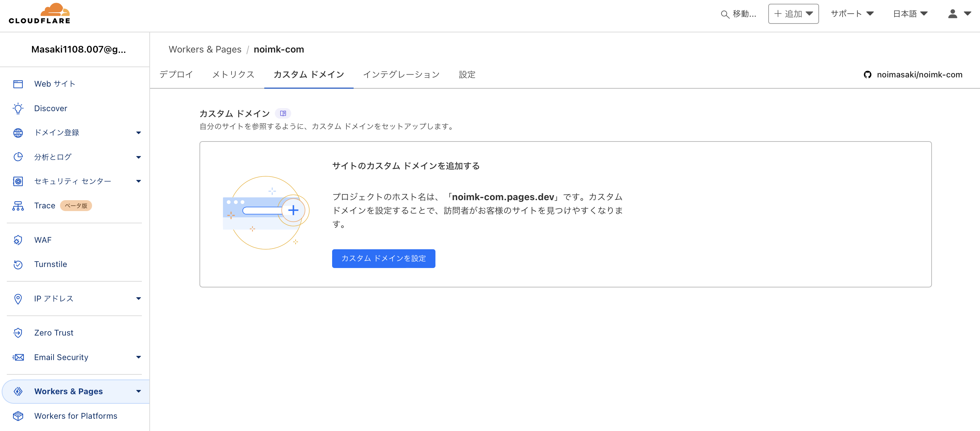The height and width of the screenshot is (431, 980).
Task: Open Workers for Platforms in the sidebar
Action: [x=76, y=416]
